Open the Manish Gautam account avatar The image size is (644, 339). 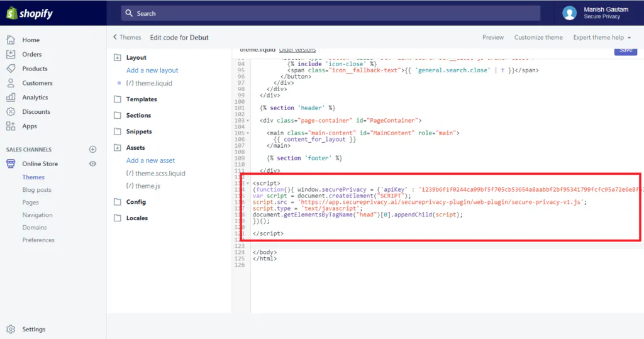tap(569, 13)
